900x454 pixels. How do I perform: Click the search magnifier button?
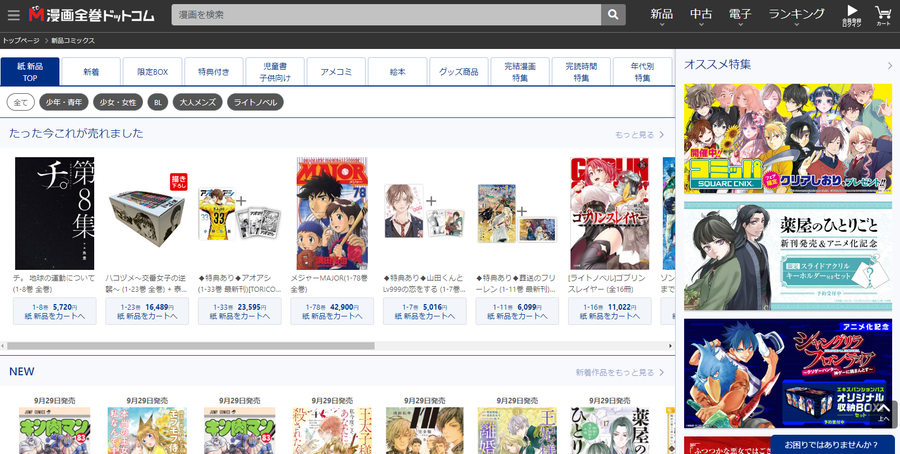[x=613, y=15]
